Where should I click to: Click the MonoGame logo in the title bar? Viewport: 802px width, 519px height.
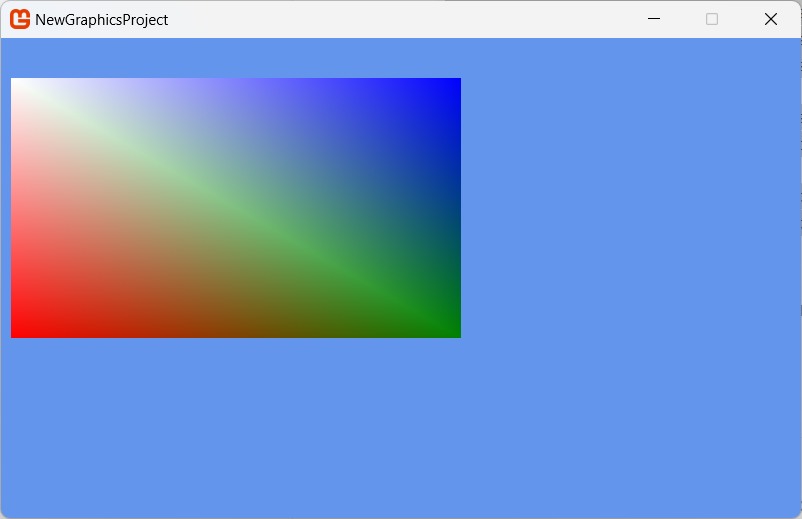pos(20,19)
